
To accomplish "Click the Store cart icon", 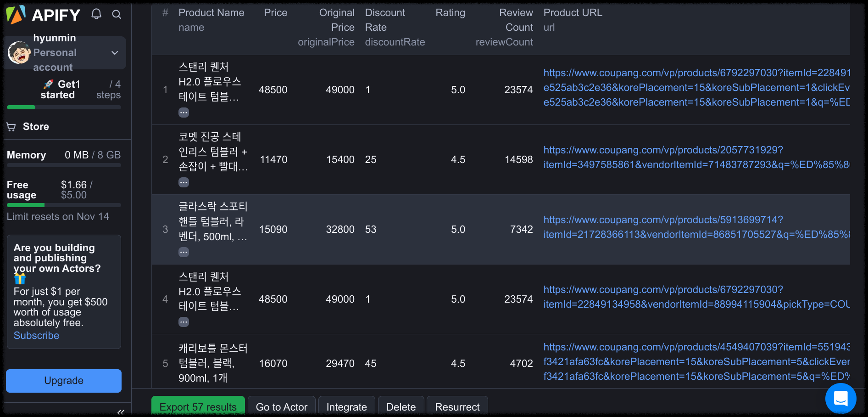I will (11, 127).
